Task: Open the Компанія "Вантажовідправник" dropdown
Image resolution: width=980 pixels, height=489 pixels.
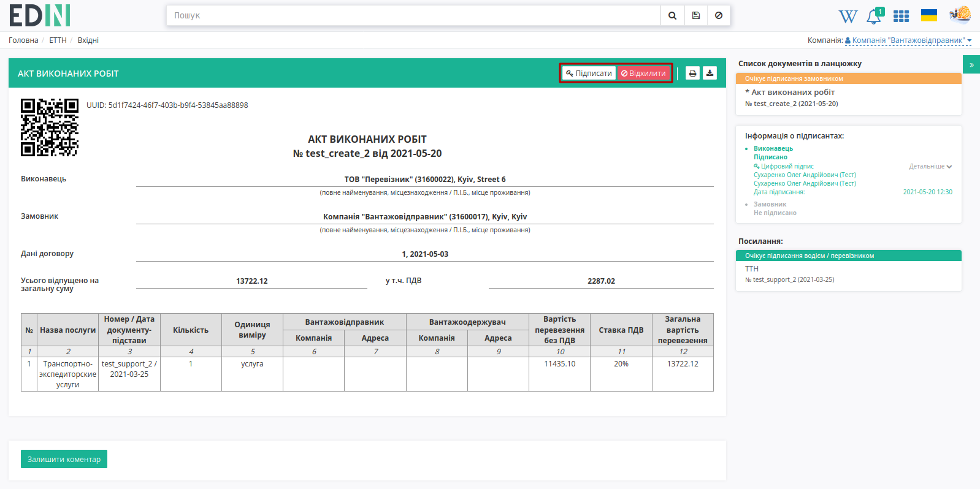Action: [908, 40]
